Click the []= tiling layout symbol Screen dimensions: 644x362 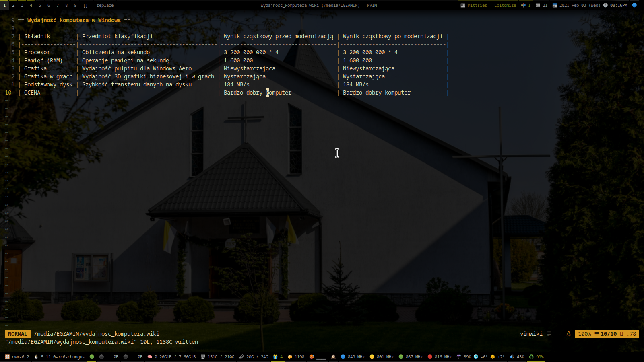tap(87, 5)
